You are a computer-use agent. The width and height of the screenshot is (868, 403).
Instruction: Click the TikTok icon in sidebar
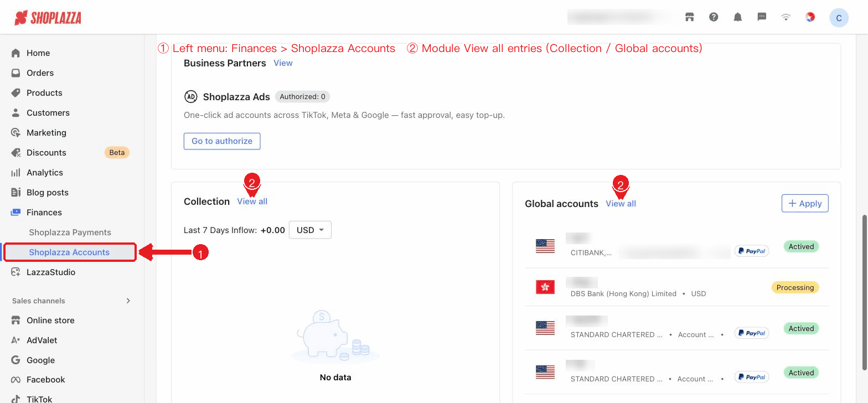pos(15,399)
